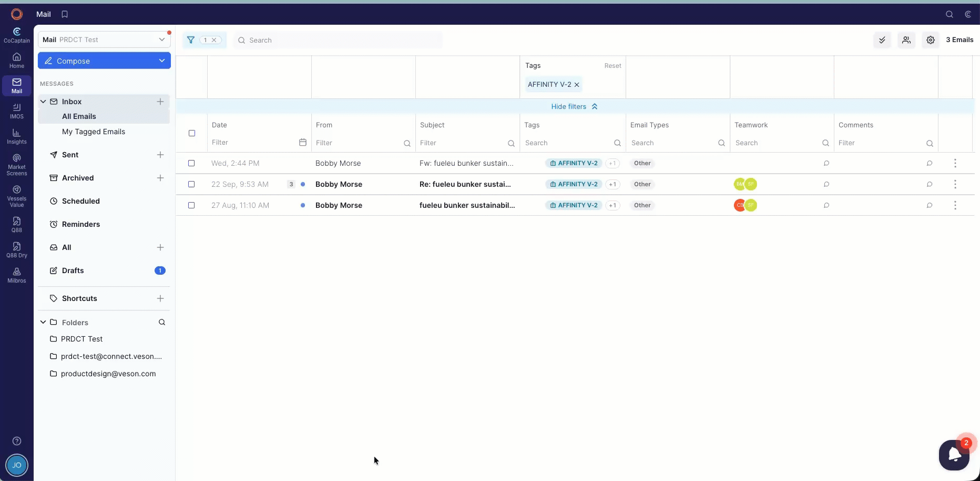
Task: Open team members icon in toolbar
Action: click(x=906, y=40)
